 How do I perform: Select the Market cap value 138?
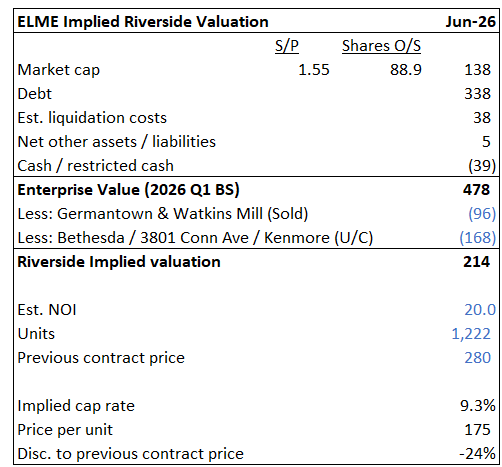coord(477,70)
